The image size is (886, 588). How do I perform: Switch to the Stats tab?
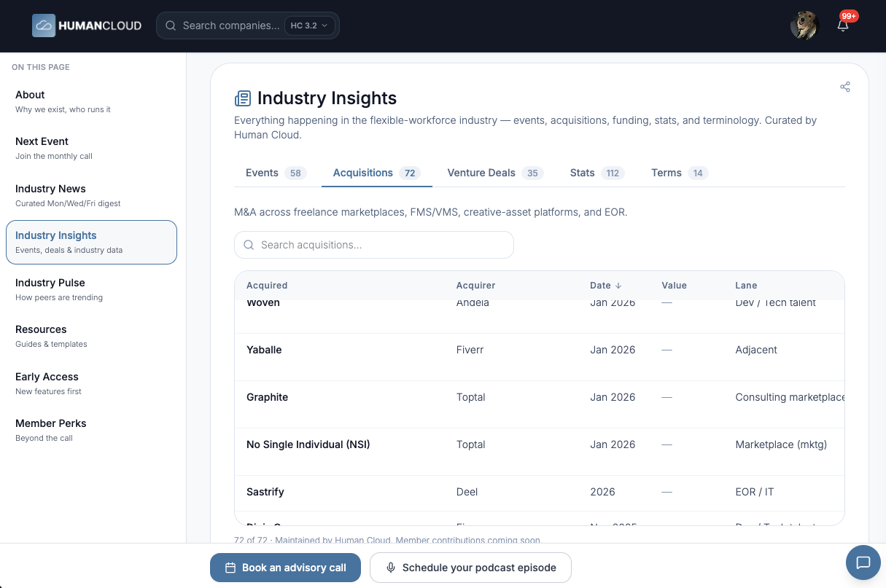click(x=597, y=173)
